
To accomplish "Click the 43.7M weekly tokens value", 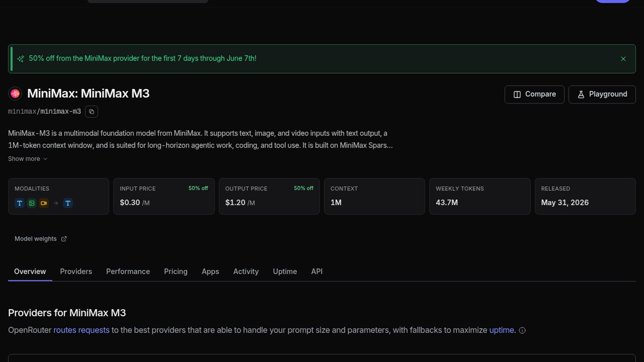I will click(447, 203).
